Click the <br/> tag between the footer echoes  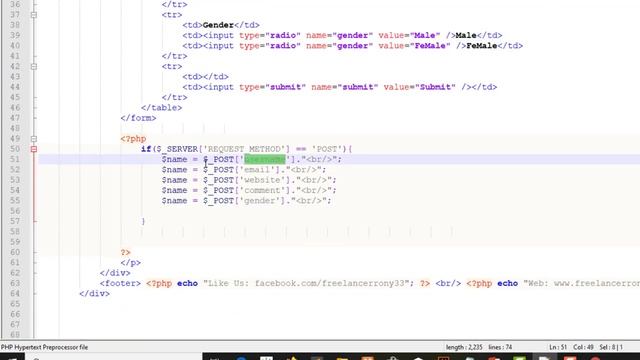[x=448, y=283]
